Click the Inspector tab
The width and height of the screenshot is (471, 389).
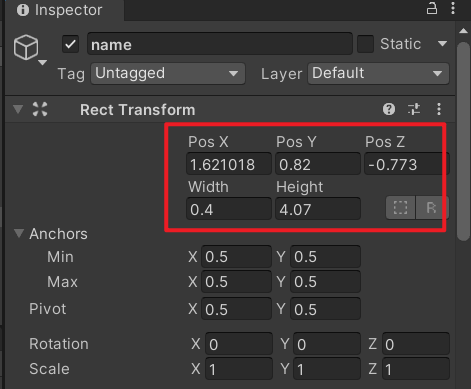[x=65, y=10]
